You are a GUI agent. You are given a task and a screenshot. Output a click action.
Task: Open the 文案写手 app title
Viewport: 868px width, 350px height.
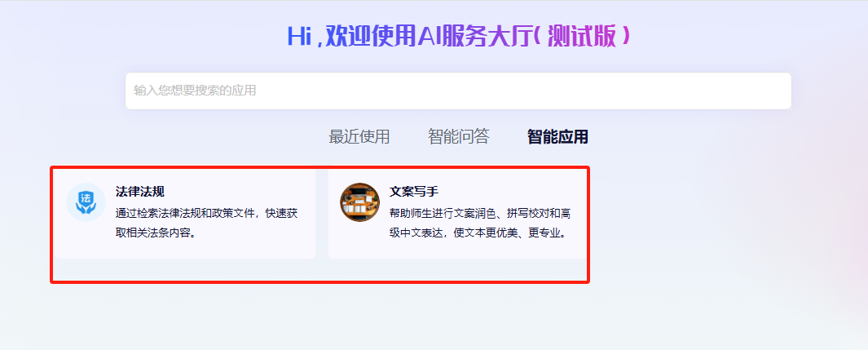point(414,192)
